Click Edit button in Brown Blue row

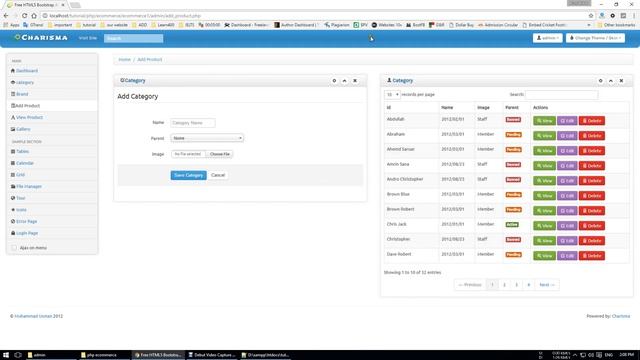coord(567,196)
